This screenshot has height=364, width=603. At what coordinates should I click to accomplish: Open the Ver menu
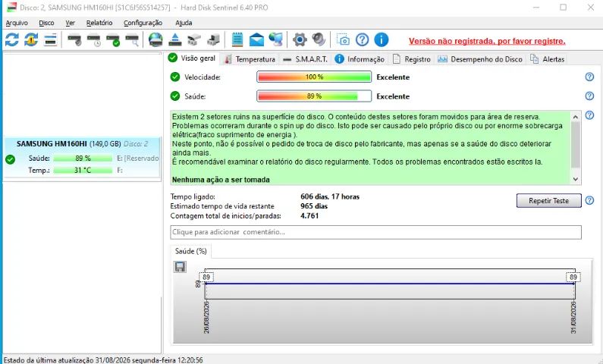(70, 23)
